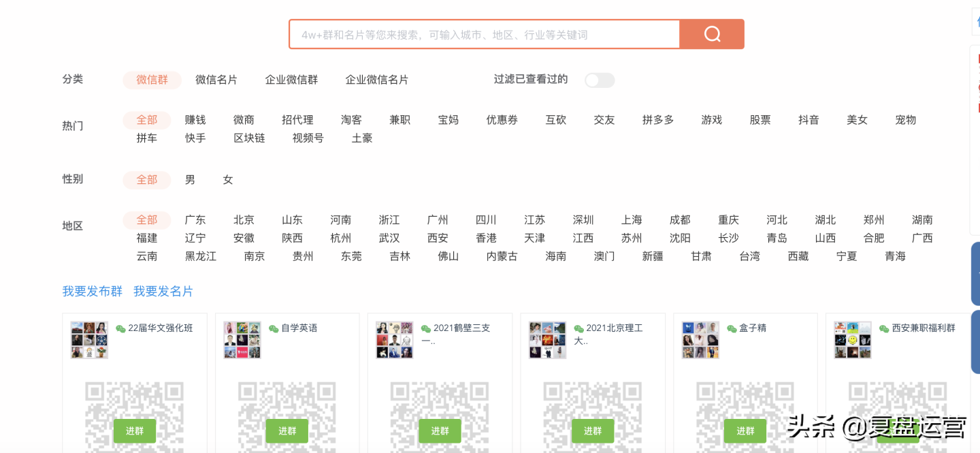The height and width of the screenshot is (453, 980).
Task: Open avatar thumbnail of 西安兼职福利群
Action: point(853,340)
